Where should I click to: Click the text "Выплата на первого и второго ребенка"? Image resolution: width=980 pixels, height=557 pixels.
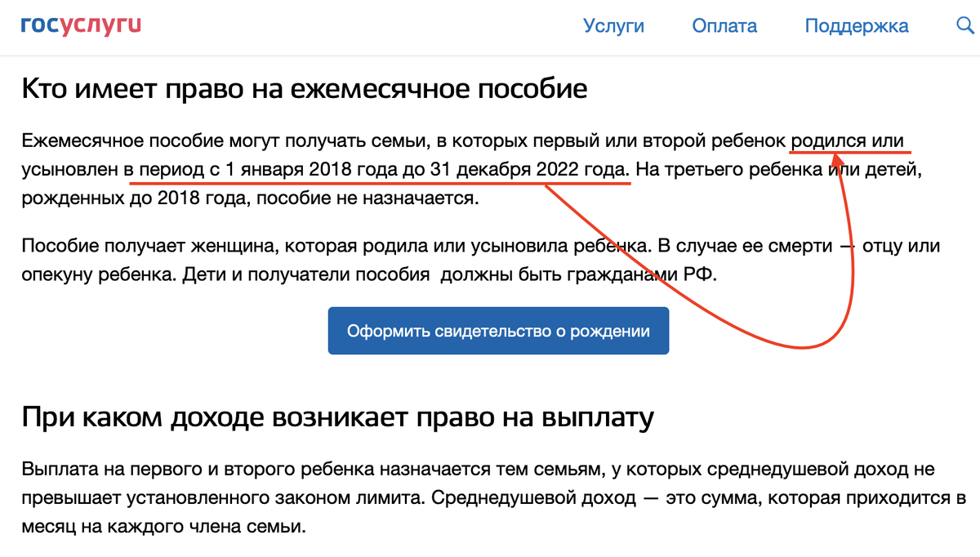198,470
